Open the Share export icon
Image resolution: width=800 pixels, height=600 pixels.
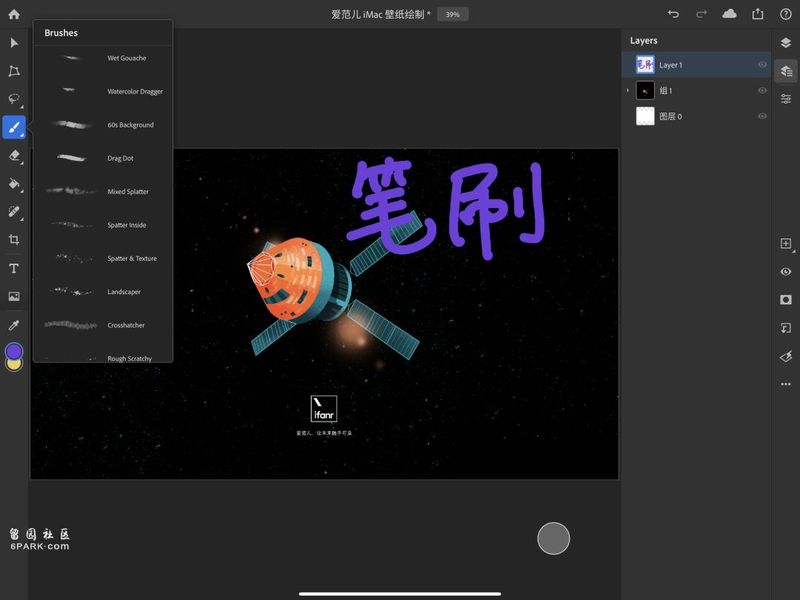(758, 14)
